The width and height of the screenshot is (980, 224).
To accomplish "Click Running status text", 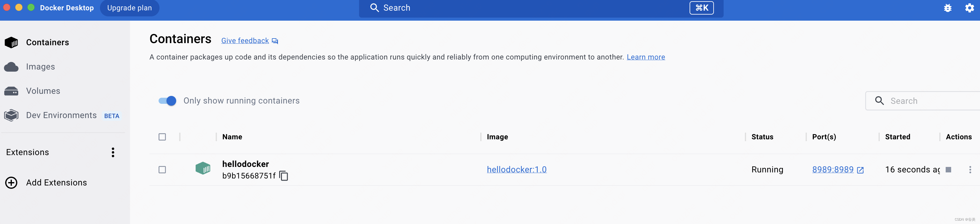I will (x=767, y=170).
